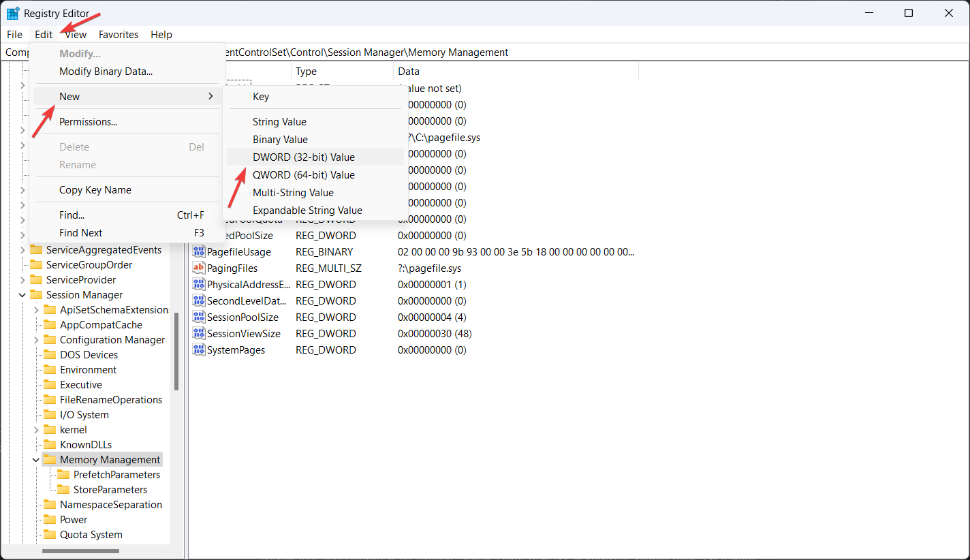Expand the ApiSetSchemaExtension tree node
This screenshot has width=970, height=560.
35,310
